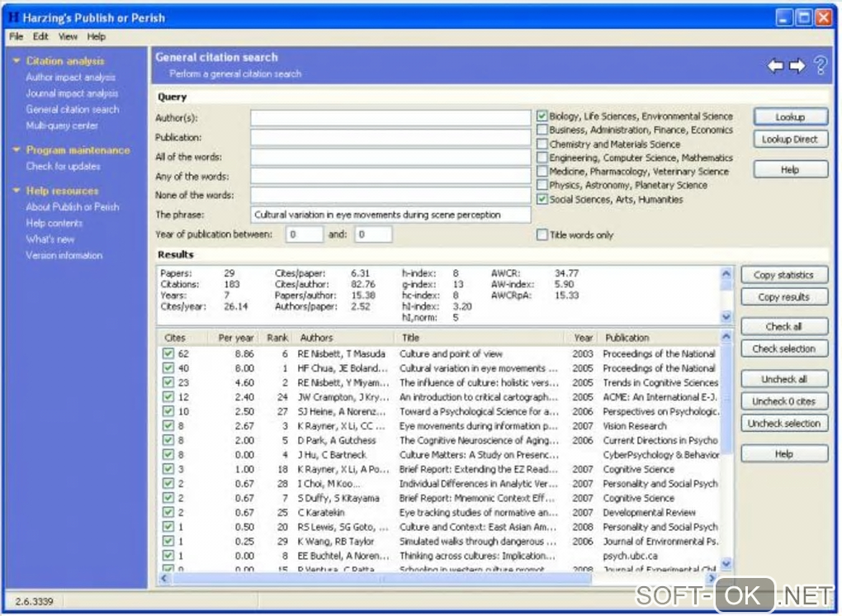The height and width of the screenshot is (616, 842).
Task: Uncheck the C Karatekin result row checkbox
Action: tap(168, 512)
